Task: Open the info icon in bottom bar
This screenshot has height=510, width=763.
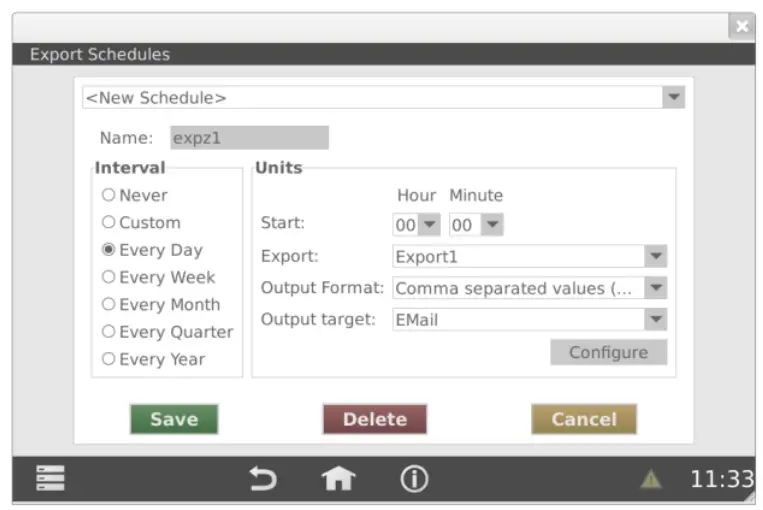Action: coord(414,479)
